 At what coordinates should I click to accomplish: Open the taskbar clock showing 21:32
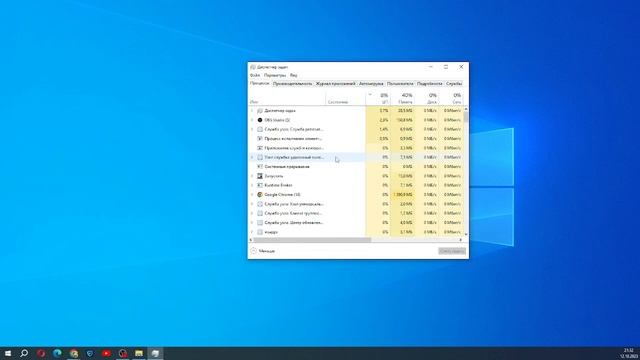[629, 353]
